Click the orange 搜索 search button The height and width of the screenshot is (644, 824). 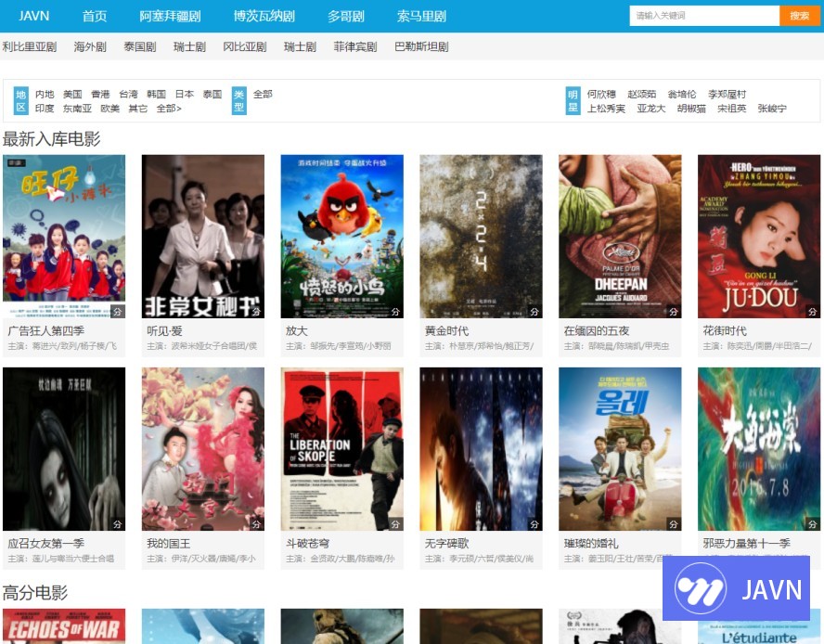[799, 16]
